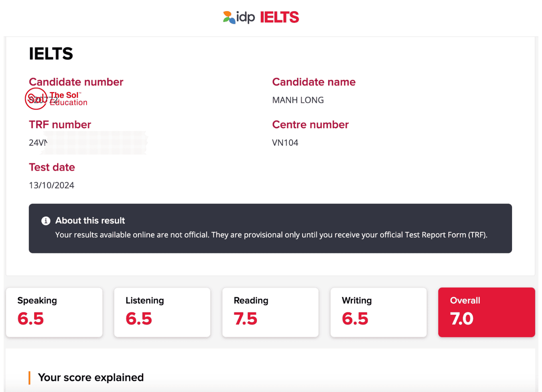Click the black IELTS page heading
This screenshot has width=542, height=392.
pos(51,54)
